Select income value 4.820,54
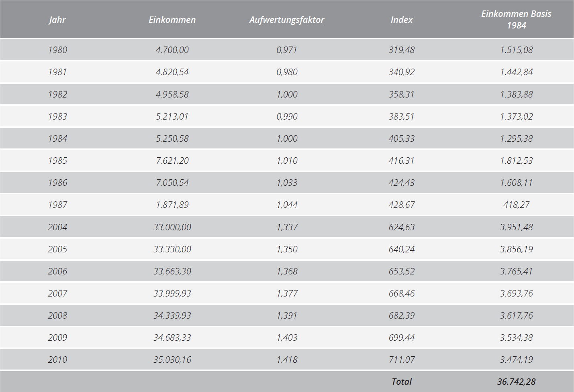This screenshot has width=574, height=392. 172,72
